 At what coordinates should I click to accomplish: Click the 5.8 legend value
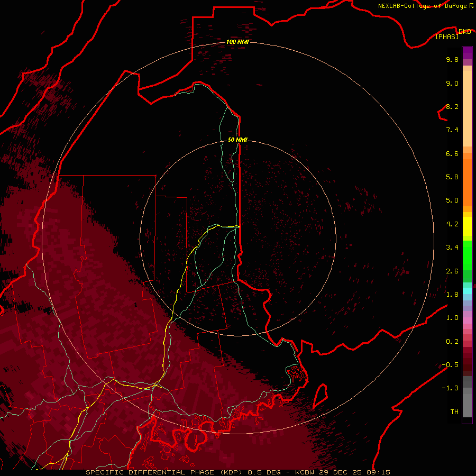click(452, 177)
